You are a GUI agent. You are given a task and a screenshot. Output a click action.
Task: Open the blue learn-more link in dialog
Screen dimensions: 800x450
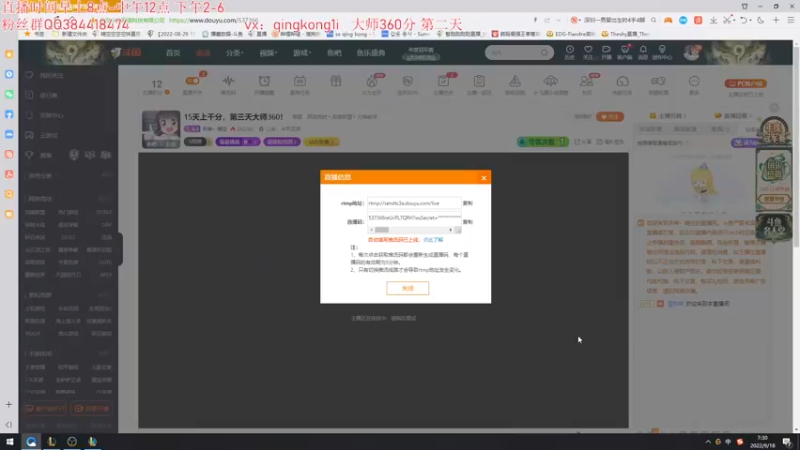click(433, 240)
